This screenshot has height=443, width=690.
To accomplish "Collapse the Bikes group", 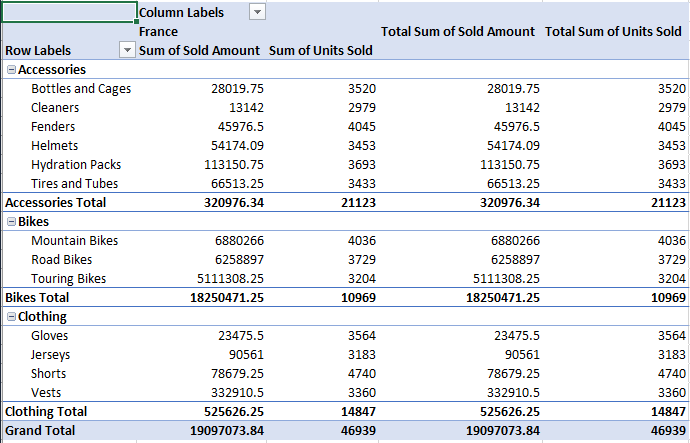I will 11,222.
